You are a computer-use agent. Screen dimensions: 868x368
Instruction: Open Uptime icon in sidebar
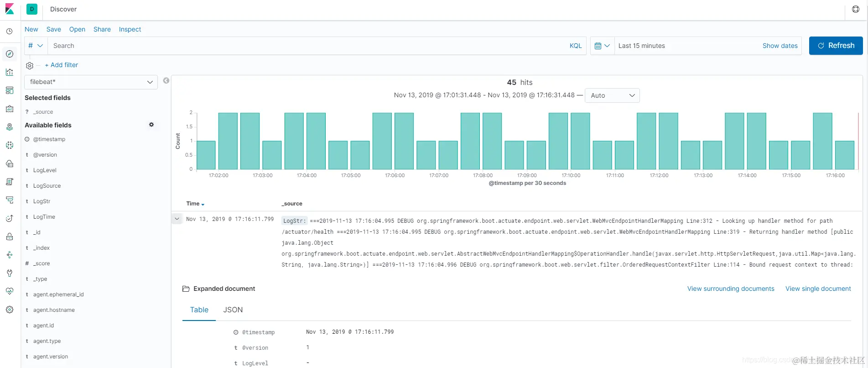coord(10,218)
